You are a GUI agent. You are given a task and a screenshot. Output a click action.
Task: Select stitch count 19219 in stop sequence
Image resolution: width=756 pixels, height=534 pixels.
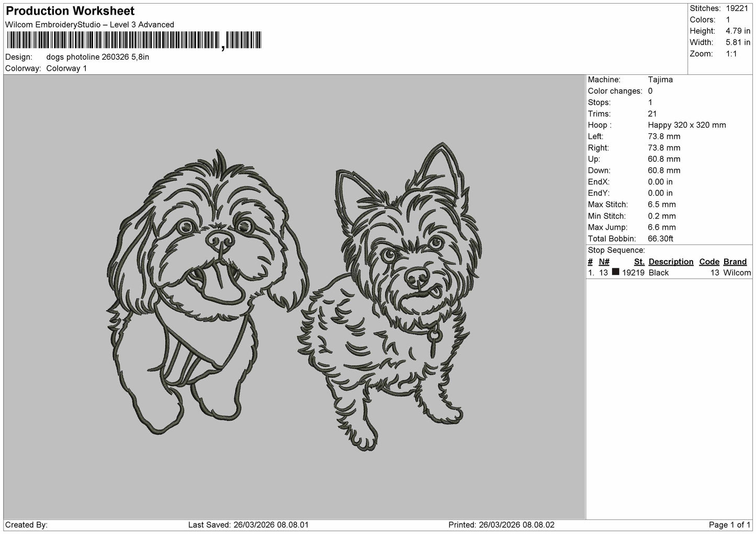633,273
